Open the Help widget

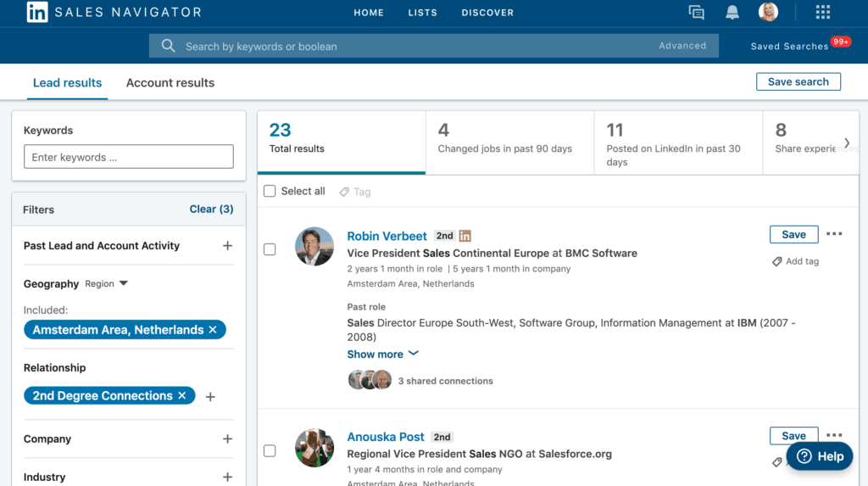tap(820, 456)
